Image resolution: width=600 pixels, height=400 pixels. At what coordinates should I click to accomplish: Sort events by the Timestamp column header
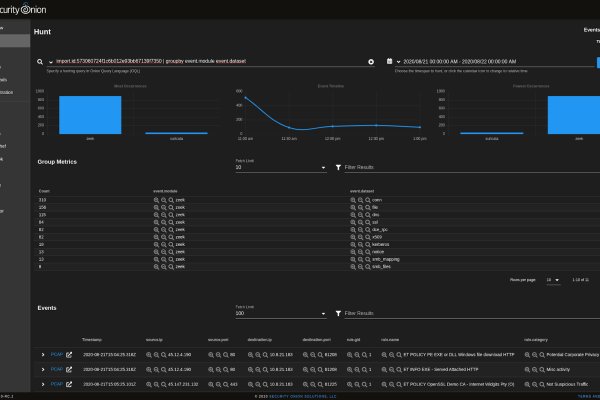pos(92,339)
